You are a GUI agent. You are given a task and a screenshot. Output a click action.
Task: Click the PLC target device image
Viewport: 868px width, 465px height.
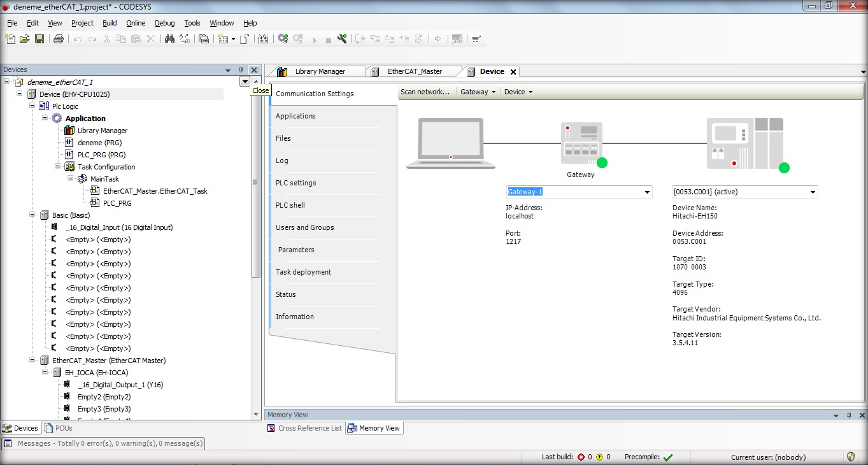point(745,143)
